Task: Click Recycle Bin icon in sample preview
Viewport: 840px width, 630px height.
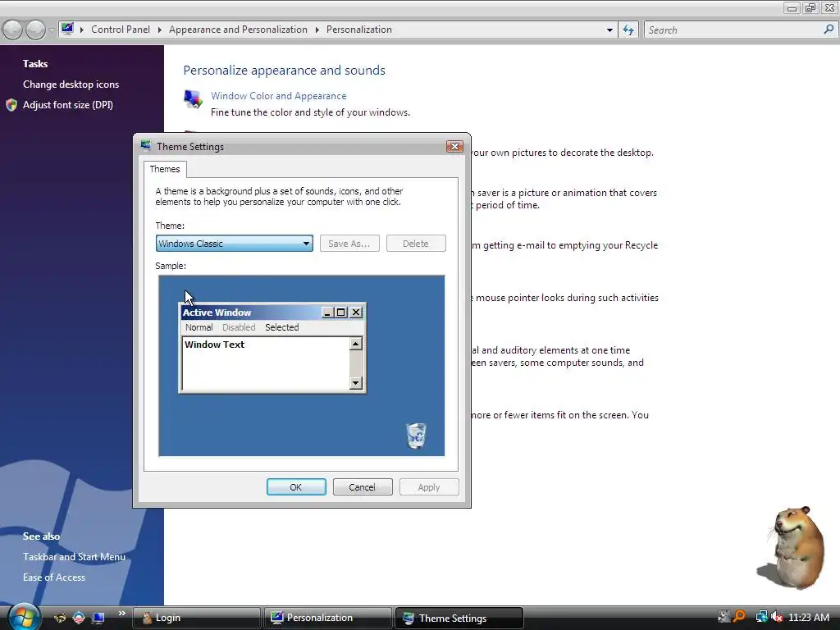Action: point(416,435)
